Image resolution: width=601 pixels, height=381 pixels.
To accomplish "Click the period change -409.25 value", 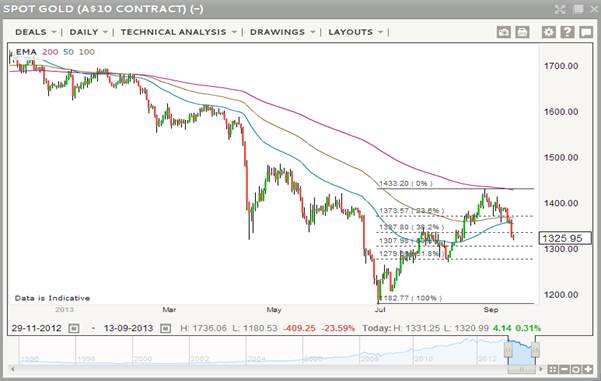I will click(299, 328).
